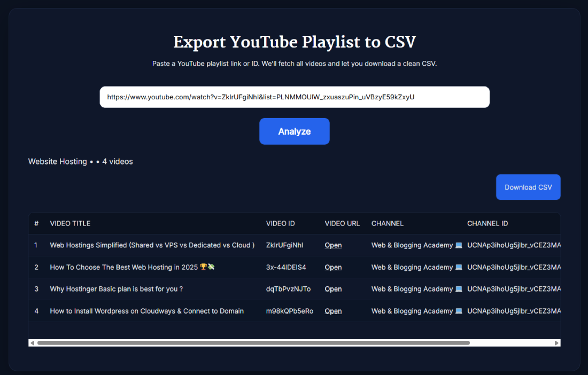Open link for Cloudways Wordpress install video
The width and height of the screenshot is (588, 375).
pos(333,311)
